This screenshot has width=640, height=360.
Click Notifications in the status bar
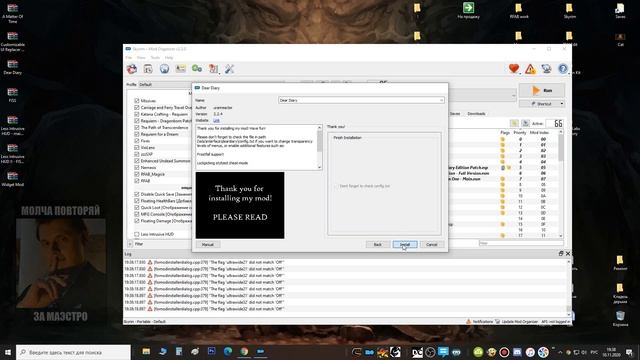coord(480,322)
